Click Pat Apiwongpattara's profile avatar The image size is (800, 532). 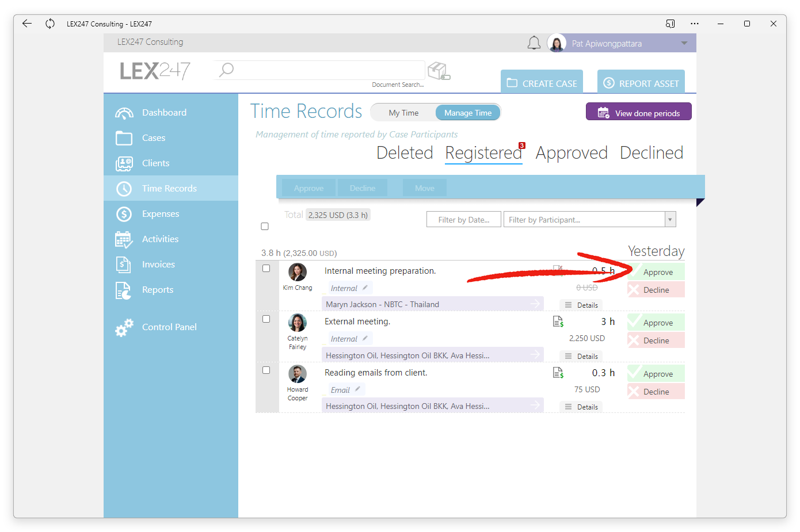tap(557, 43)
